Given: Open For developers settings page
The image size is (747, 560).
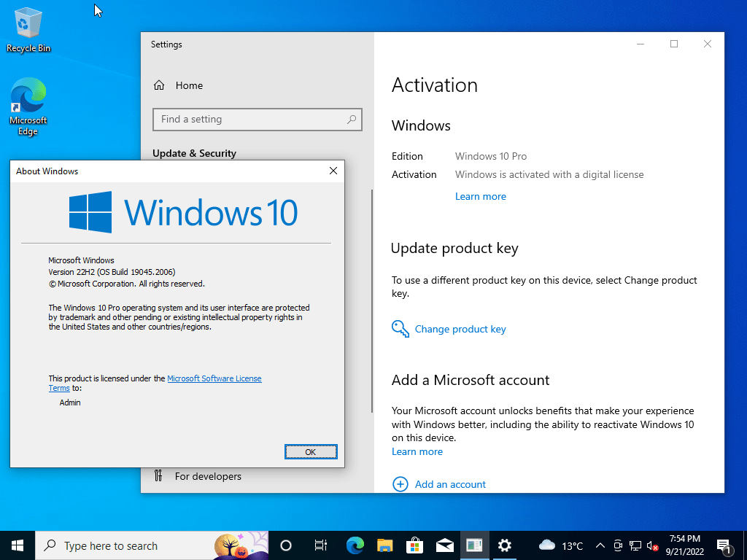Looking at the screenshot, I should (208, 476).
